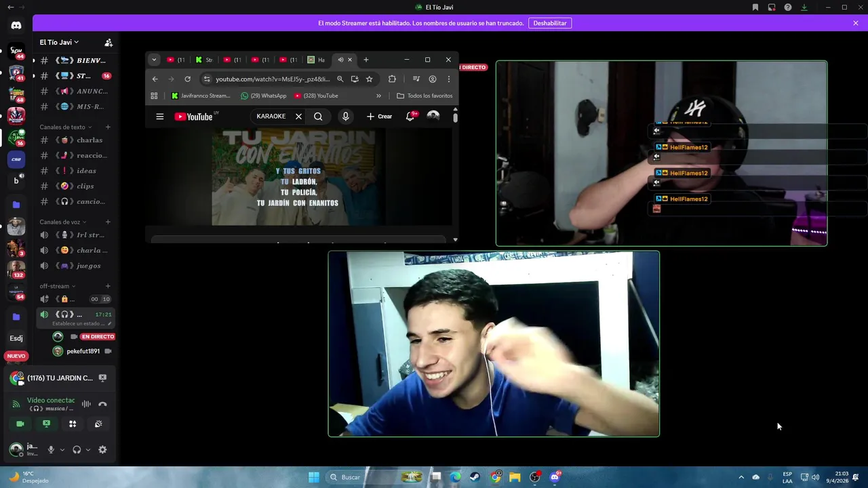Viewport: 868px width, 488px height.
Task: Open Discord help icon in title bar
Action: pyautogui.click(x=788, y=7)
